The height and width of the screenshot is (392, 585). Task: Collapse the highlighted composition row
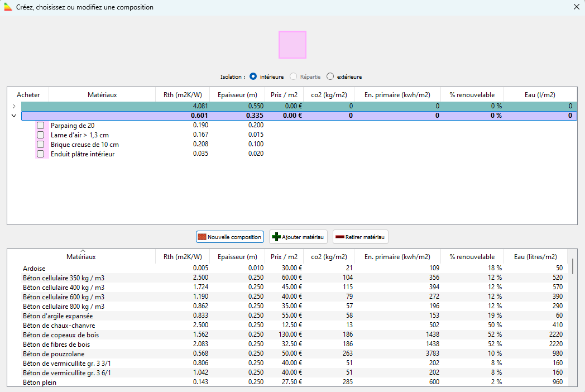pos(13,115)
